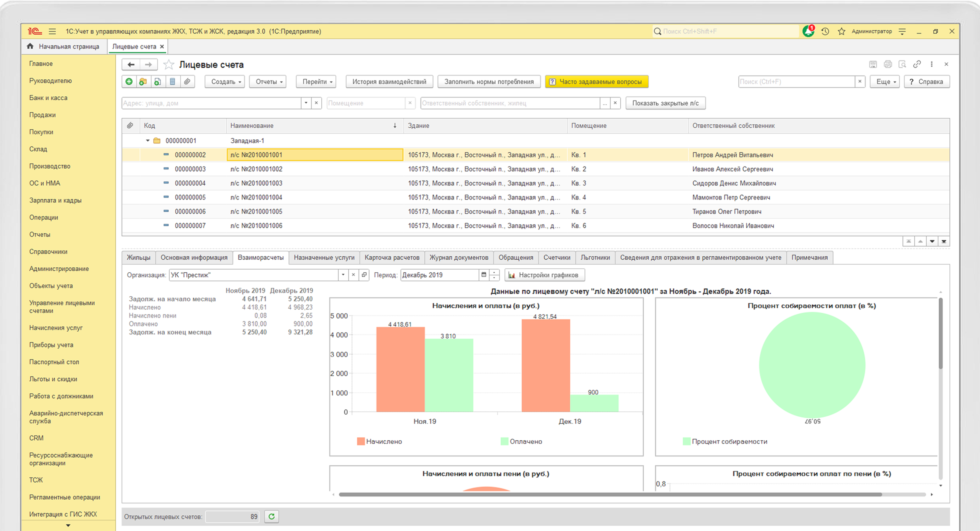The image size is (980, 531).
Task: Click the green refresh open accounts count
Action: pos(272,516)
